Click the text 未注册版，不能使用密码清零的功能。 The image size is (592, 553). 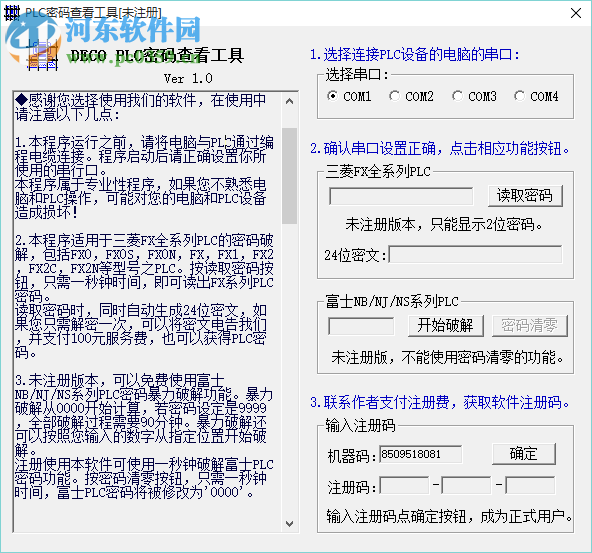(448, 357)
